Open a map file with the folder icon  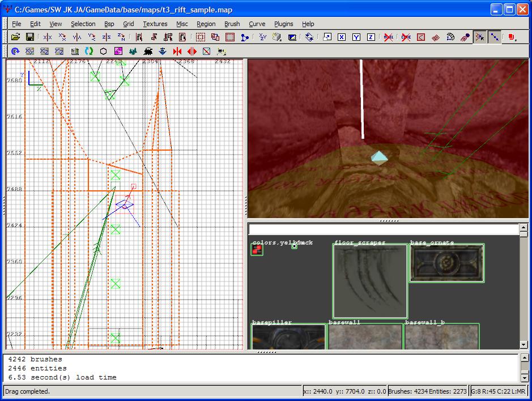pos(16,37)
